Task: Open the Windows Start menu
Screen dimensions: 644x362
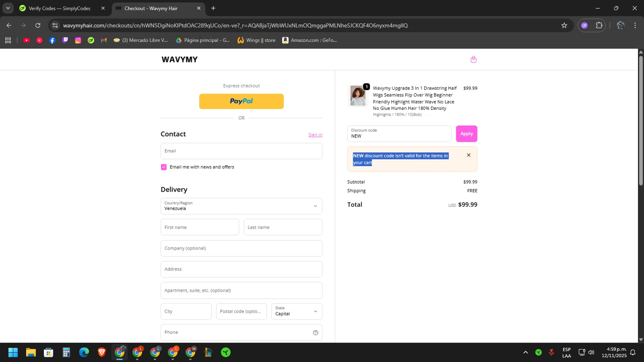Action: coord(13,353)
